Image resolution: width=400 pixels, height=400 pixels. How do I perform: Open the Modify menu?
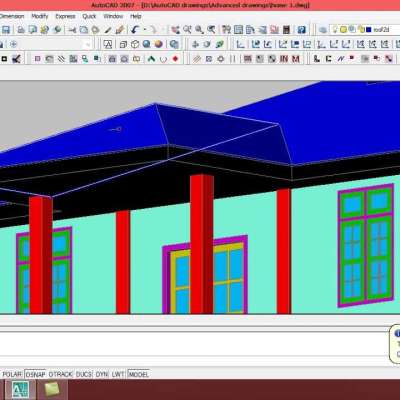pyautogui.click(x=40, y=16)
